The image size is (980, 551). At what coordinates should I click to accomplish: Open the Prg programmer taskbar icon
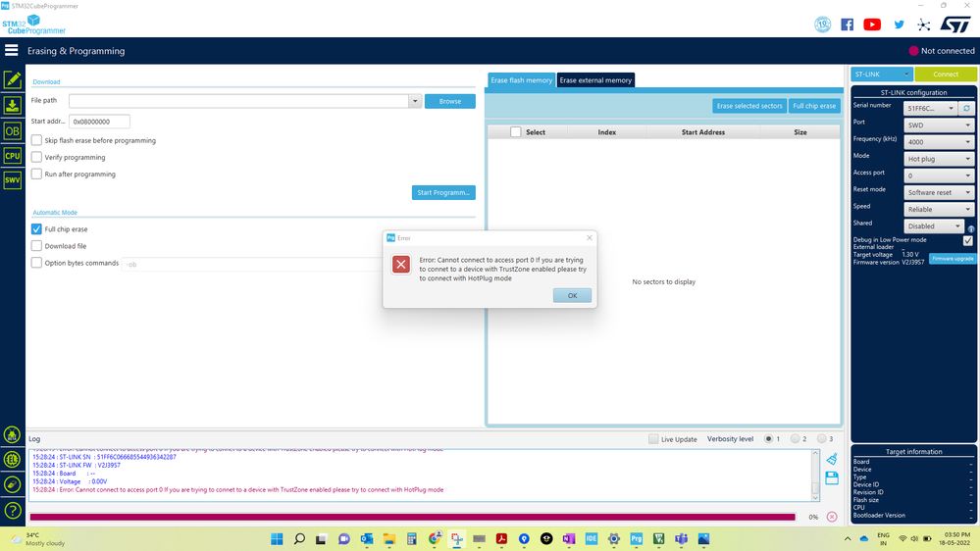coord(637,538)
